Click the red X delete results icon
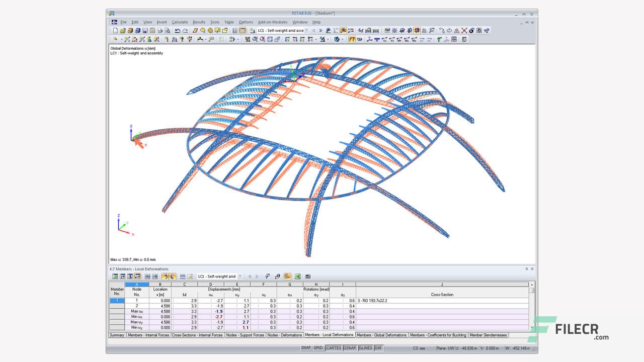 click(464, 31)
